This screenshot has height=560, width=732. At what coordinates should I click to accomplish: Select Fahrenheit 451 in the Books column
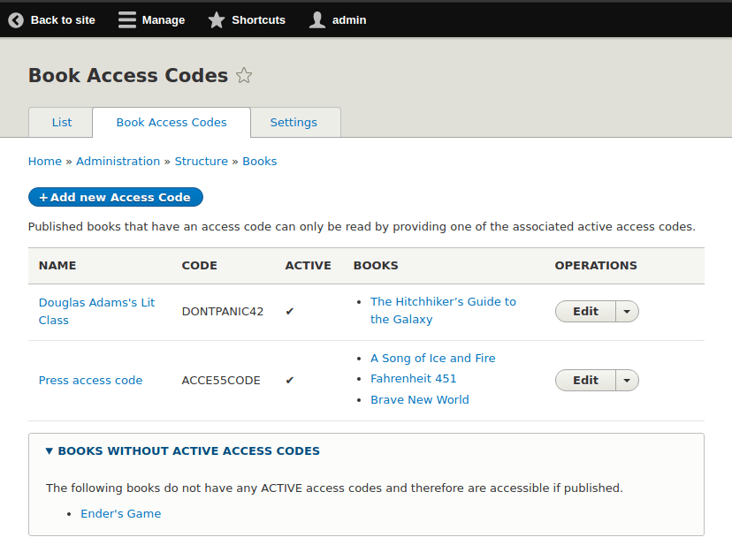pyautogui.click(x=413, y=378)
